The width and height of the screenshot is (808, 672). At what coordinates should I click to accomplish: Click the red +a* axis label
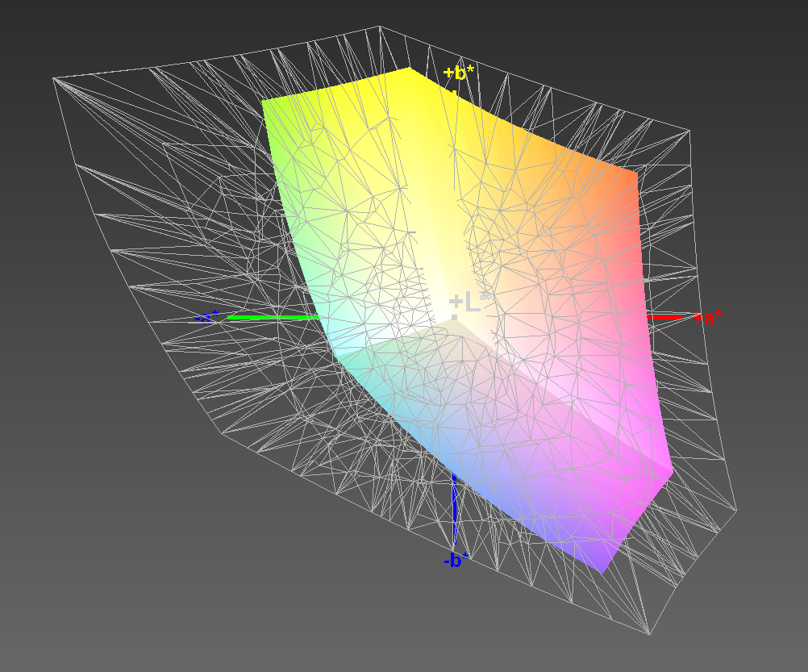(x=708, y=318)
